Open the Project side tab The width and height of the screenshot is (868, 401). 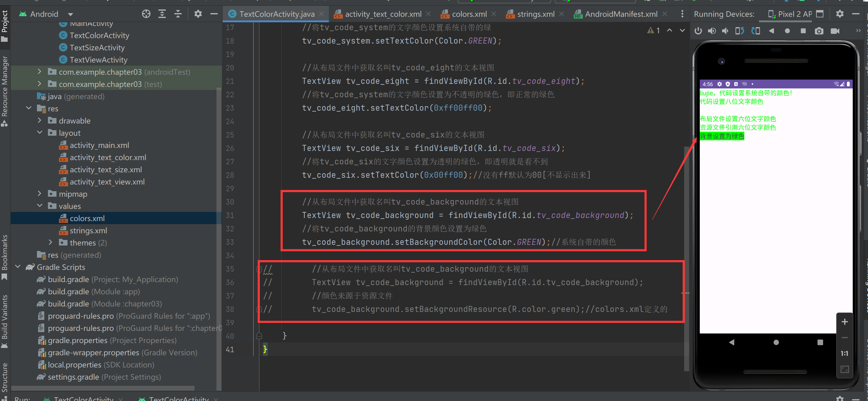[x=4, y=26]
